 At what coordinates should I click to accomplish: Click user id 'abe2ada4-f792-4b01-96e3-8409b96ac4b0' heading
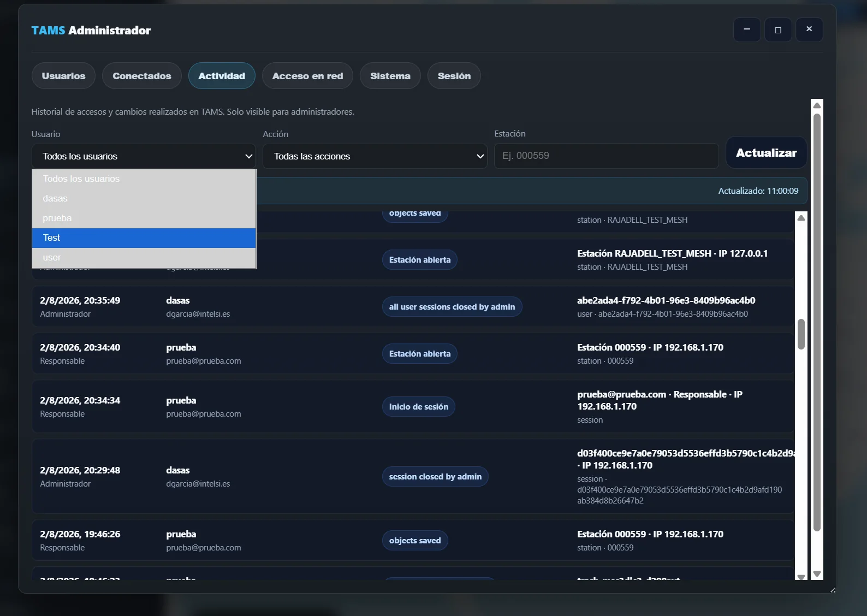click(x=666, y=300)
